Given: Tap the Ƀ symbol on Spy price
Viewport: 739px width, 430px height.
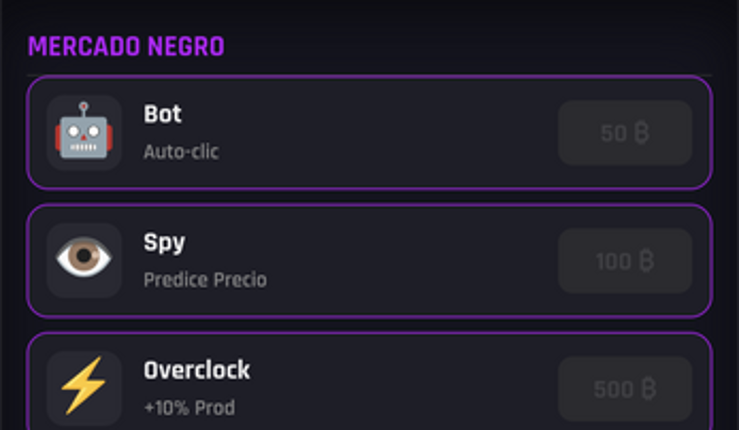Looking at the screenshot, I should click(646, 261).
